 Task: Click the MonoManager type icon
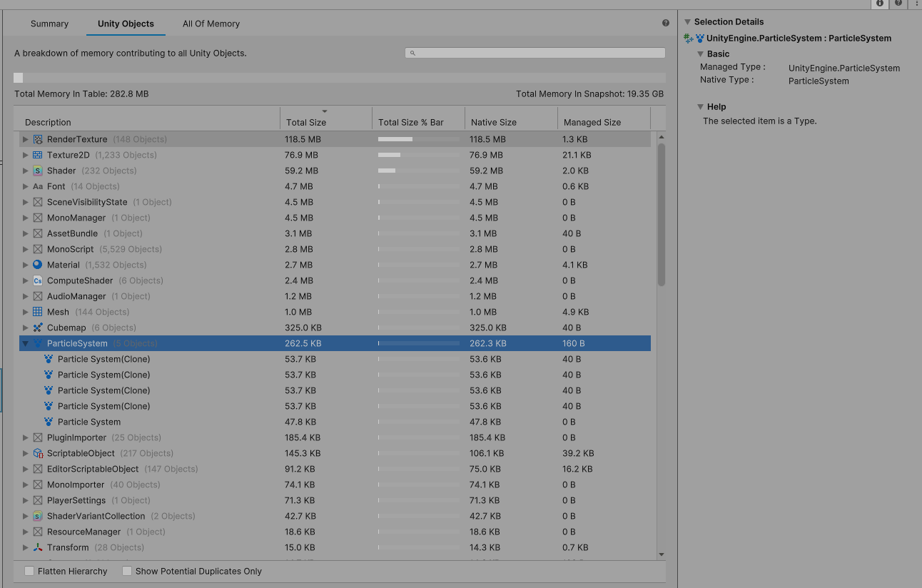coord(38,218)
